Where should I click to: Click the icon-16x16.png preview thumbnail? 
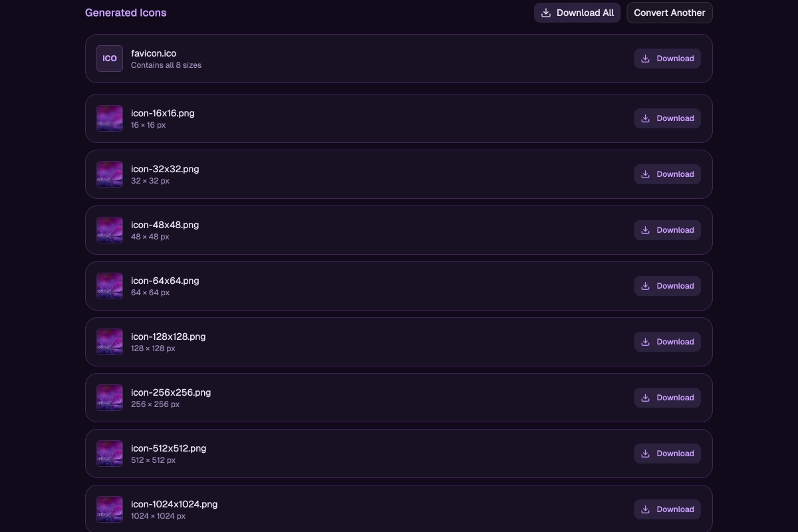pos(110,118)
